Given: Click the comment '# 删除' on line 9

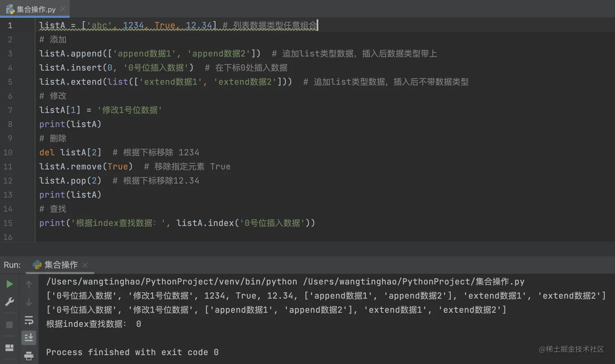Looking at the screenshot, I should [x=53, y=139].
